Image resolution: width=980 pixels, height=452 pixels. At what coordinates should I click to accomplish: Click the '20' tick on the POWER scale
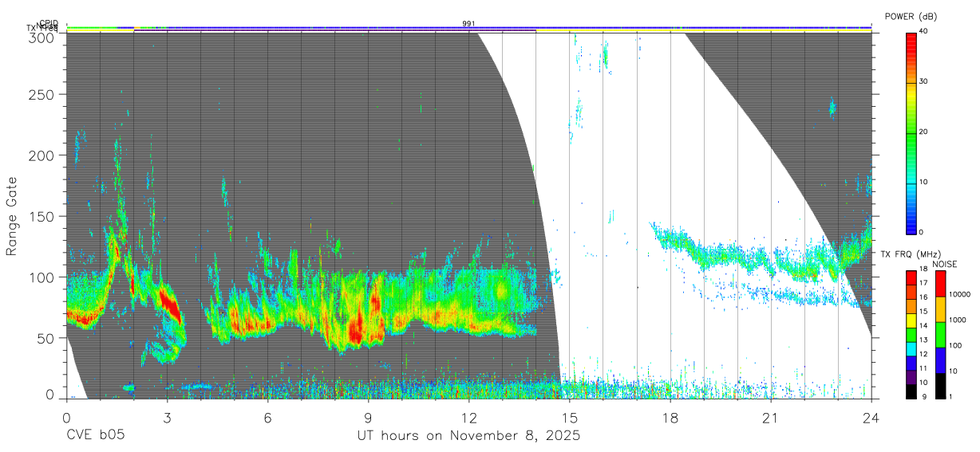coord(923,132)
